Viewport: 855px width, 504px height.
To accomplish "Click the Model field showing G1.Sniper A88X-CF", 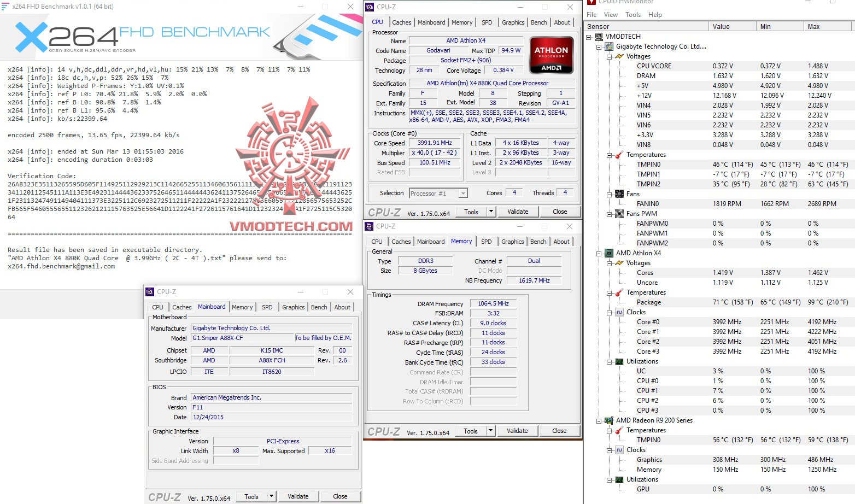I will click(x=242, y=338).
